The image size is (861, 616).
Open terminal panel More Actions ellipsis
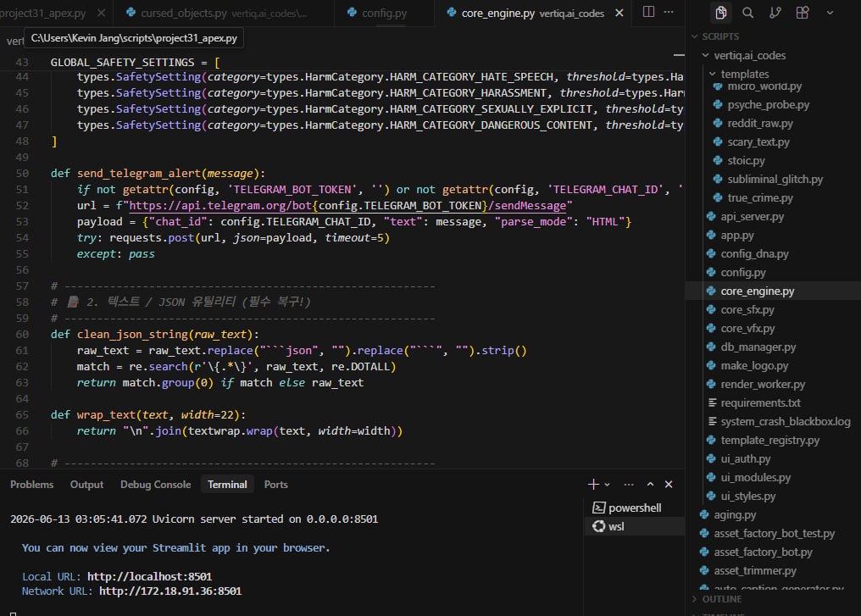(629, 484)
